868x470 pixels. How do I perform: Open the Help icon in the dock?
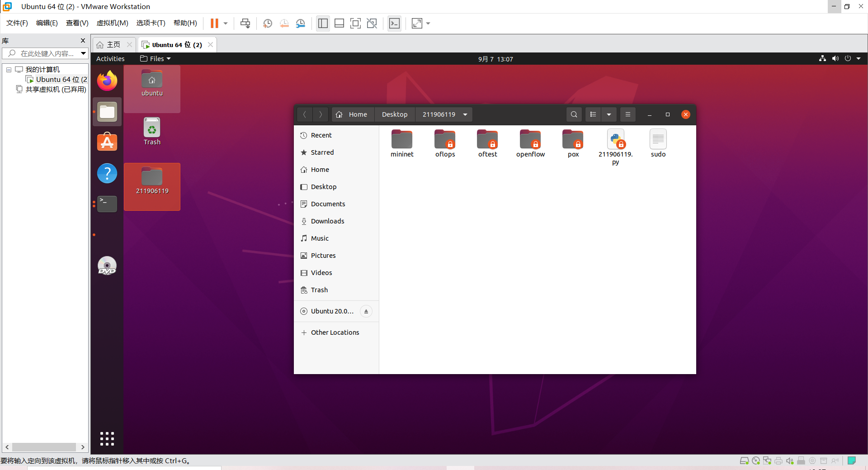pyautogui.click(x=107, y=173)
